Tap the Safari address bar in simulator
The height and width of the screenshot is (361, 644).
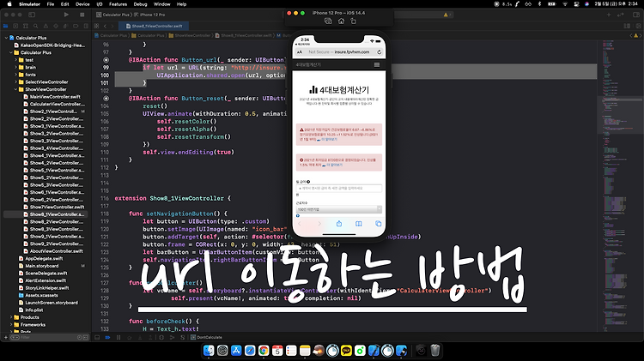pyautogui.click(x=339, y=52)
